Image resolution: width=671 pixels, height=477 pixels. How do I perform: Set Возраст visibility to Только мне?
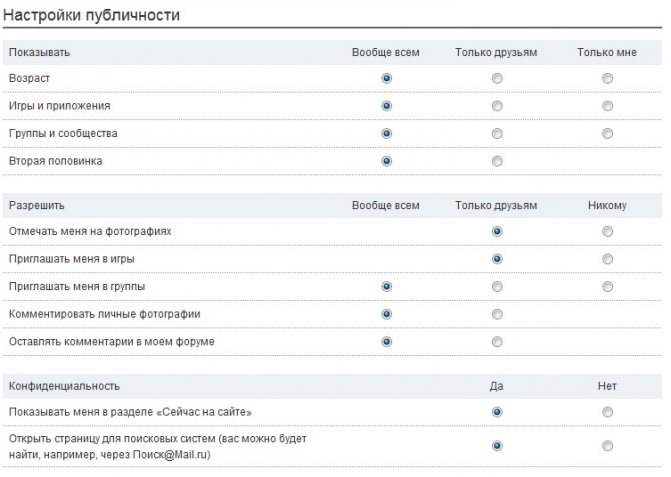pyautogui.click(x=607, y=78)
